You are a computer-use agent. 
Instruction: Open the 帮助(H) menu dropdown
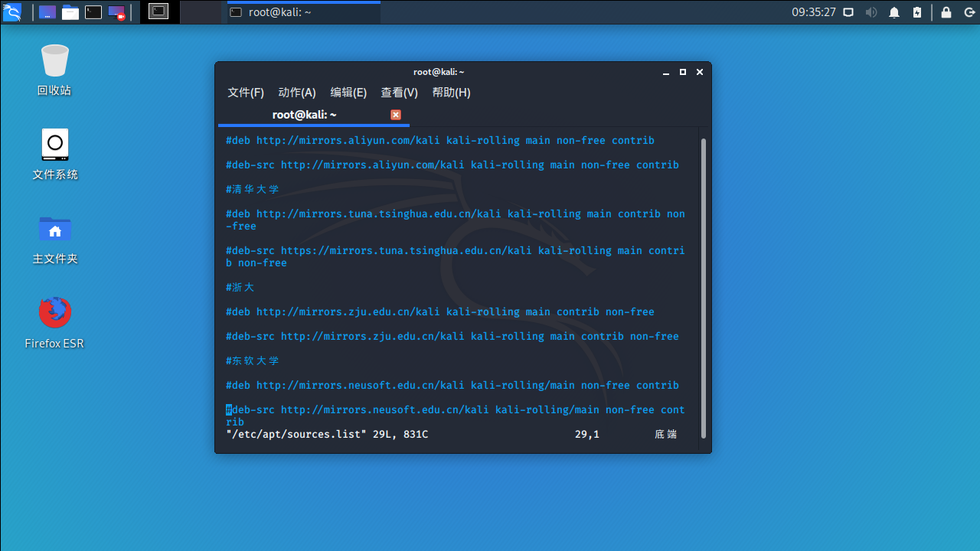(451, 92)
